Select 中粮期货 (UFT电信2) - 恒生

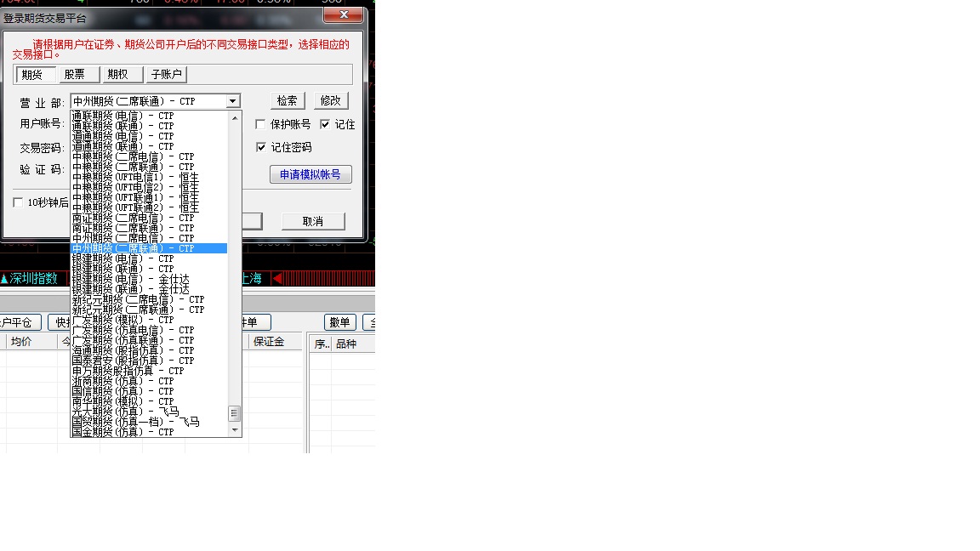click(149, 187)
